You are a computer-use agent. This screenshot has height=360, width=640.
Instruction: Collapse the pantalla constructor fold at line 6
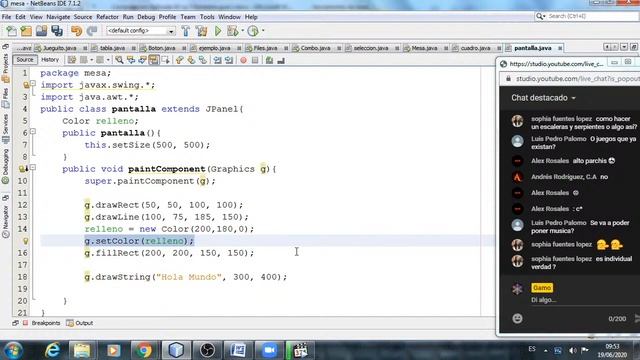coord(33,131)
